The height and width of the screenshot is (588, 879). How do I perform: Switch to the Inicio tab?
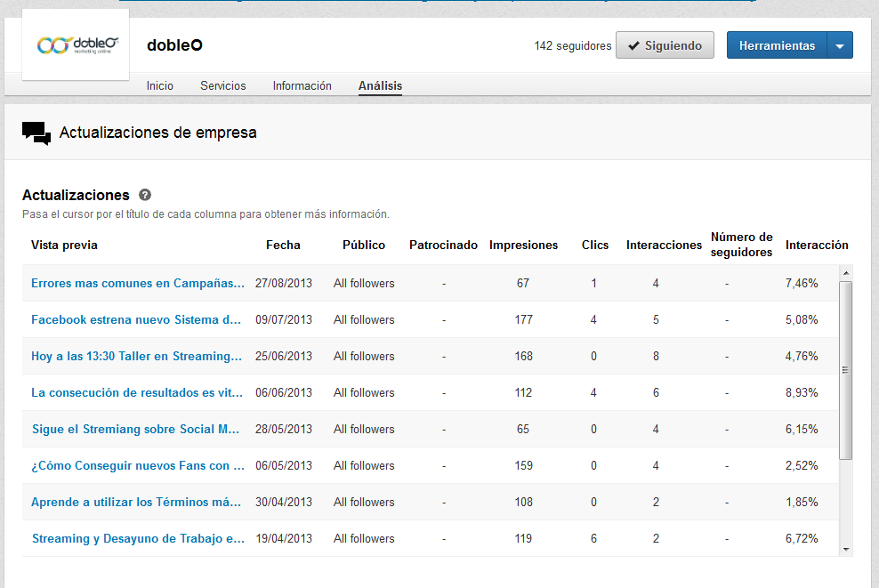159,85
